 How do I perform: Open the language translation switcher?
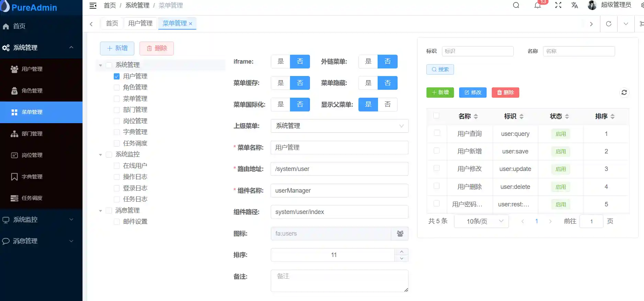pyautogui.click(x=575, y=5)
